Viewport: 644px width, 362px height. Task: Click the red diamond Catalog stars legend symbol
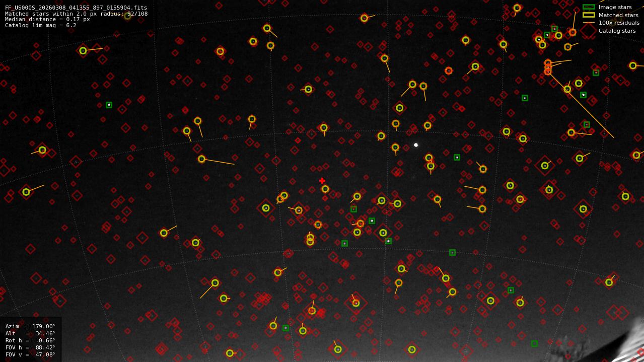pos(589,31)
